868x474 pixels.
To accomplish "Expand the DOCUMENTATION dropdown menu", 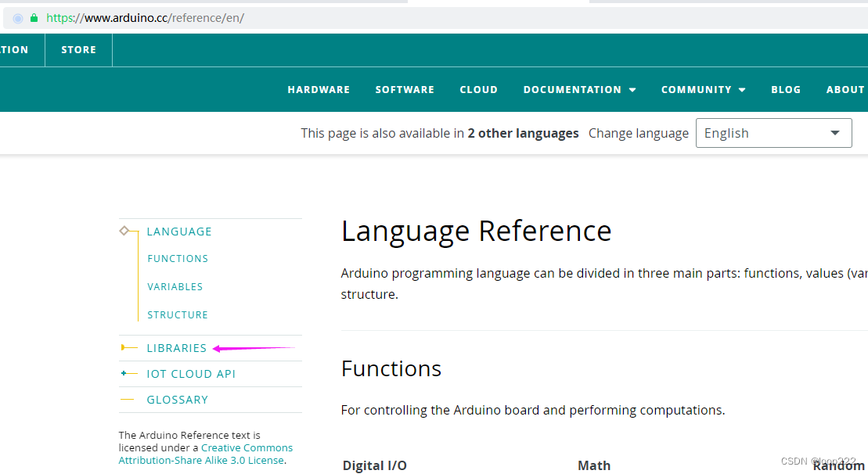I will (x=580, y=90).
